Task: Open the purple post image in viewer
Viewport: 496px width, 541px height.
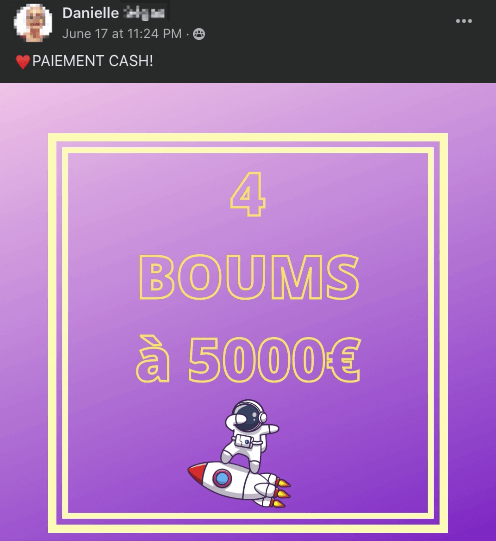Action: [x=248, y=312]
